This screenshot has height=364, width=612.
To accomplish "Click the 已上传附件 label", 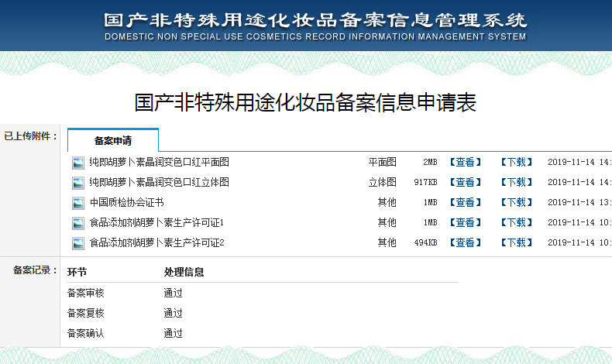I will pos(31,136).
